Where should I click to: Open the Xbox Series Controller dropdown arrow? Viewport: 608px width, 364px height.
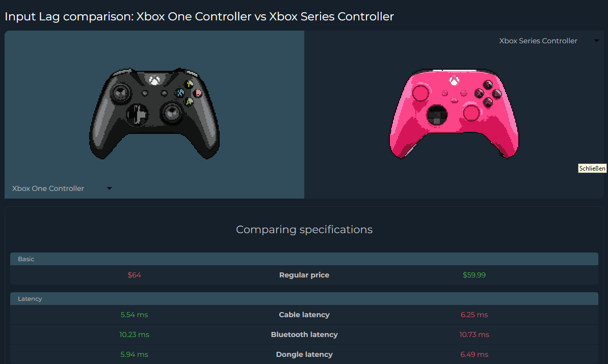[596, 41]
